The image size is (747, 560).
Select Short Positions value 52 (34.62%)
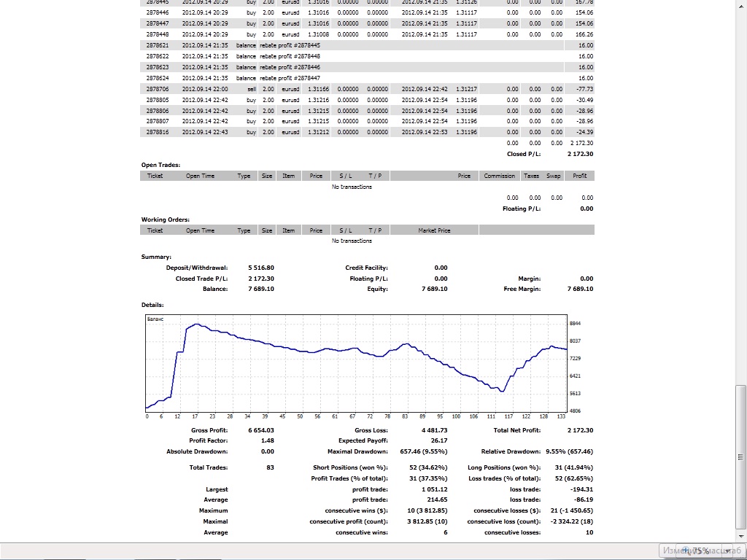coord(428,467)
